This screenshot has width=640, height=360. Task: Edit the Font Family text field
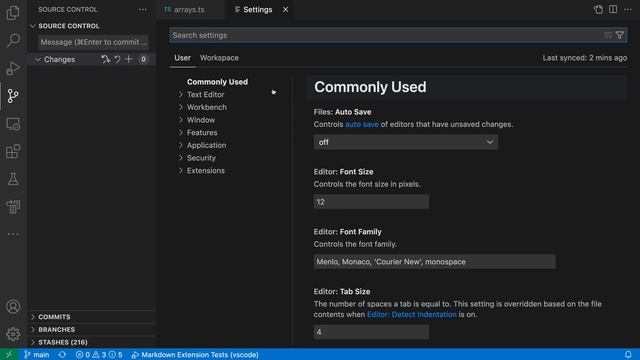pos(434,262)
